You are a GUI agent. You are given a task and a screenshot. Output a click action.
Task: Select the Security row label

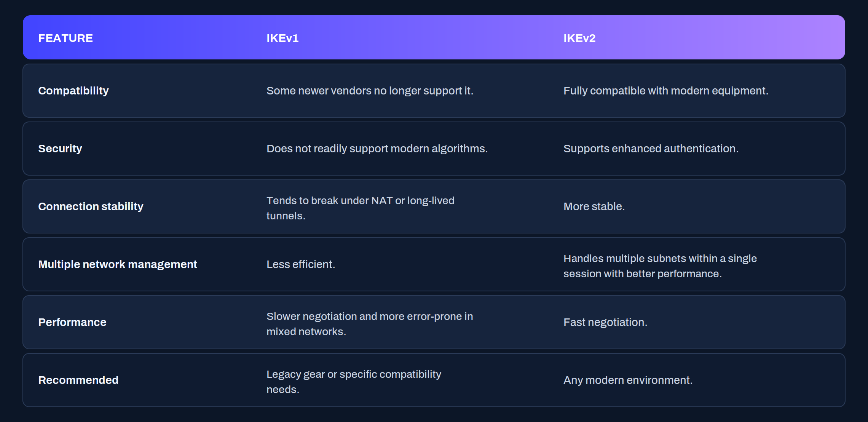(x=60, y=149)
